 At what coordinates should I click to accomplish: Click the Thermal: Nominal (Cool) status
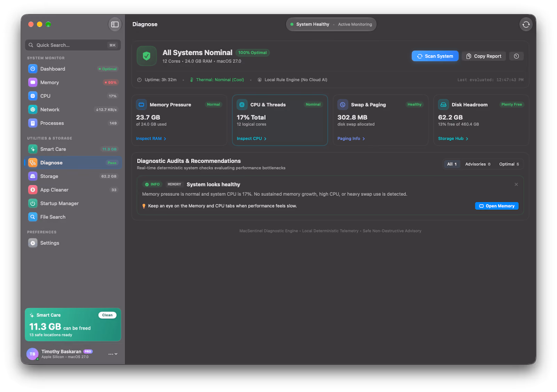coord(217,80)
